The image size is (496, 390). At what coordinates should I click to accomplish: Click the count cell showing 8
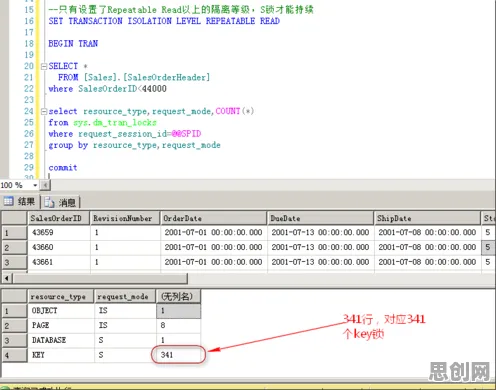178,325
